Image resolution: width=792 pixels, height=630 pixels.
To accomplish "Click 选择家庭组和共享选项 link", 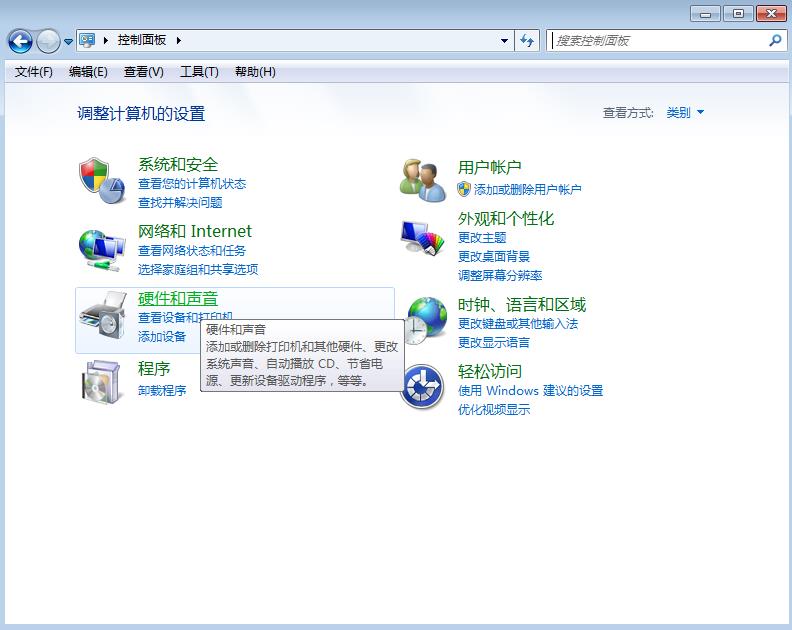I will tap(198, 269).
